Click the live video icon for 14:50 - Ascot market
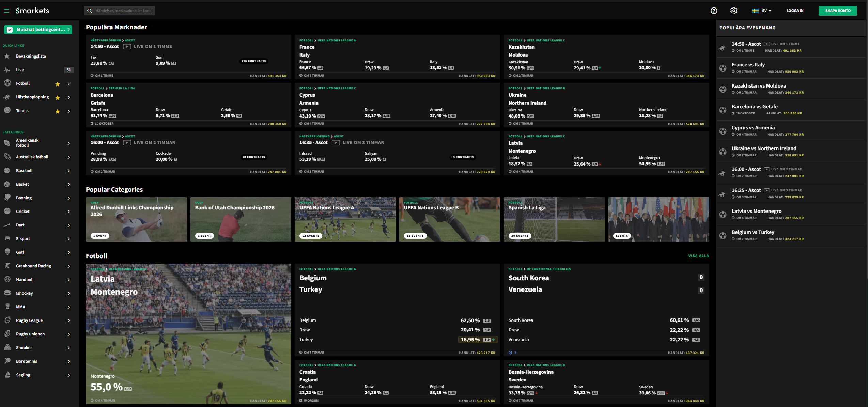Screen dimensions: 868x407 point(127,47)
